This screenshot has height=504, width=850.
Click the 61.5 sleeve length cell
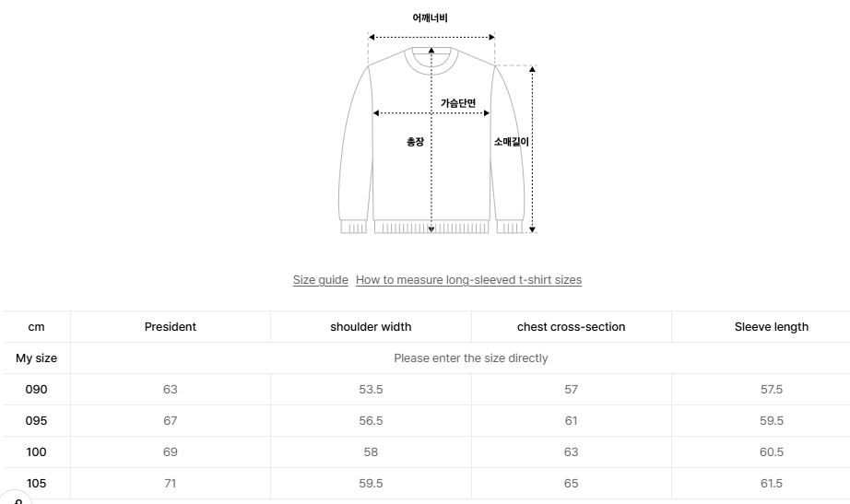click(771, 484)
